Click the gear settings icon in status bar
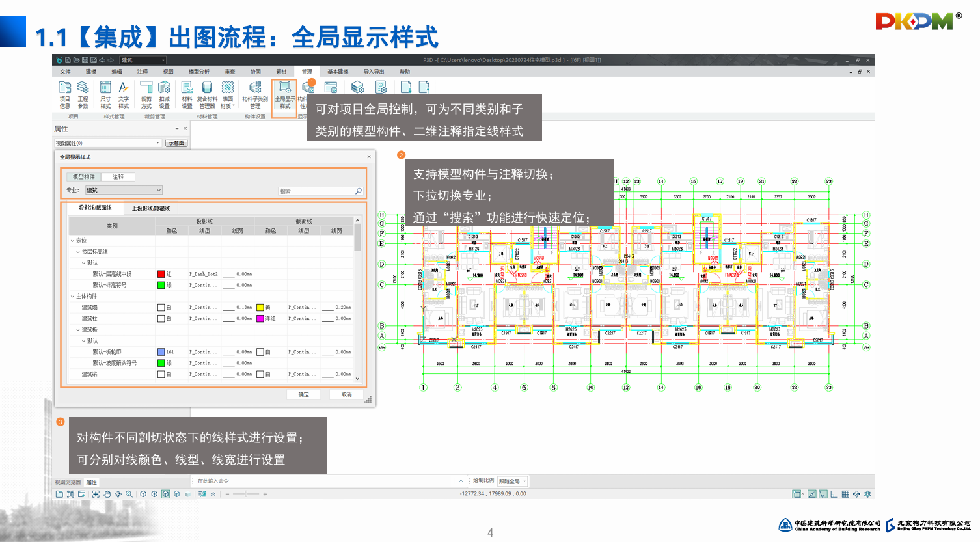Image resolution: width=980 pixels, height=542 pixels. 867,494
